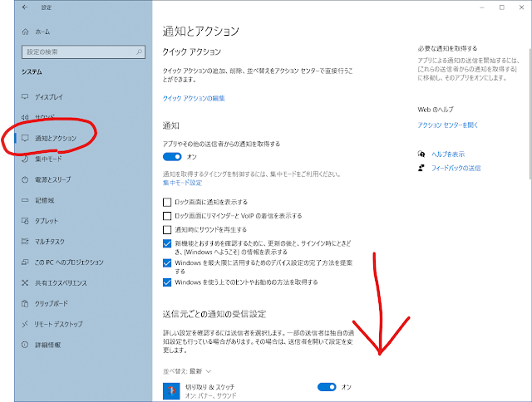Click the back arrow icon

25,7
